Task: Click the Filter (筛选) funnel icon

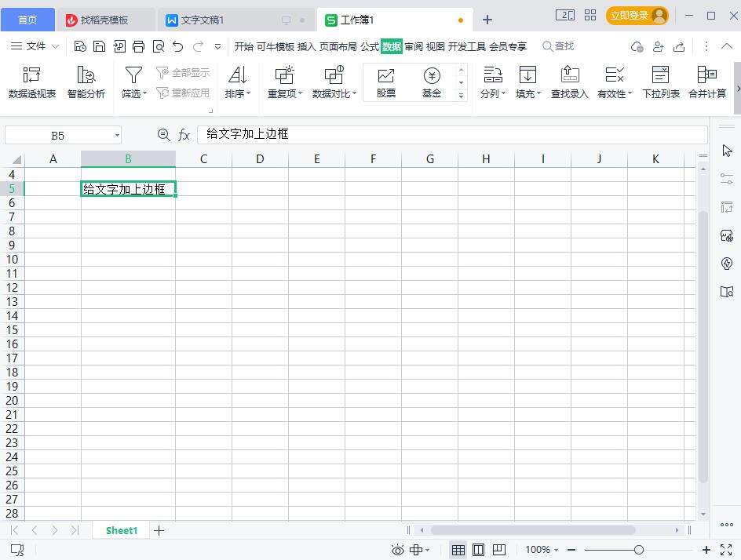Action: 133,75
